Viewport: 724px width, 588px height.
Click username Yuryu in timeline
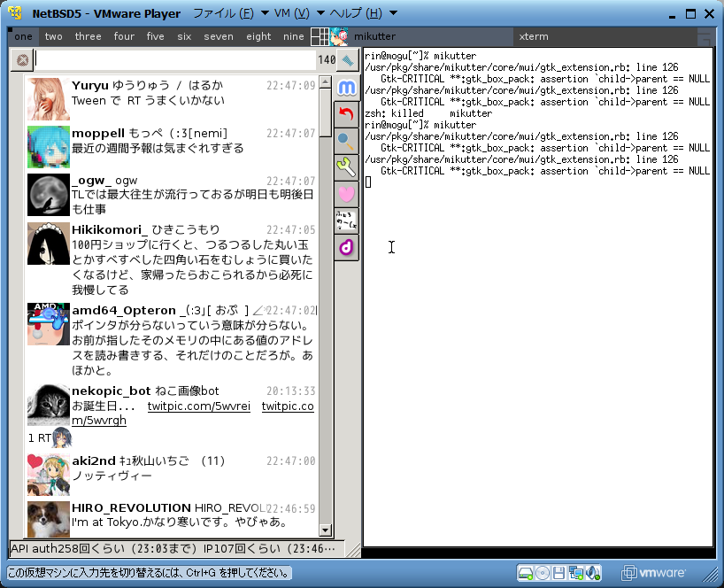tap(90, 85)
